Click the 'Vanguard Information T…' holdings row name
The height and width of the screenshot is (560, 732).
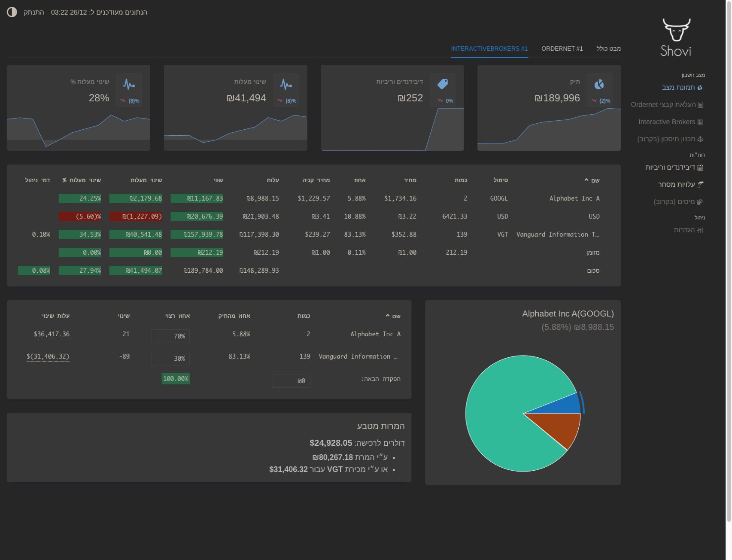[558, 234]
